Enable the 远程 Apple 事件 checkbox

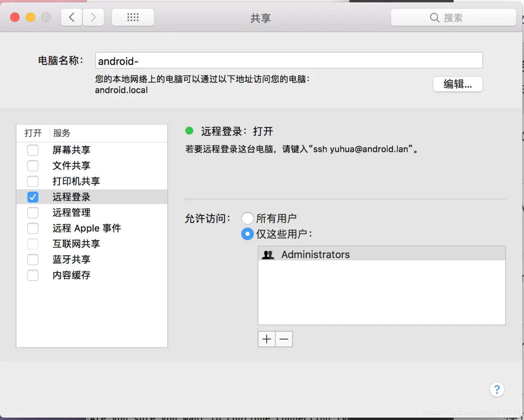point(33,228)
